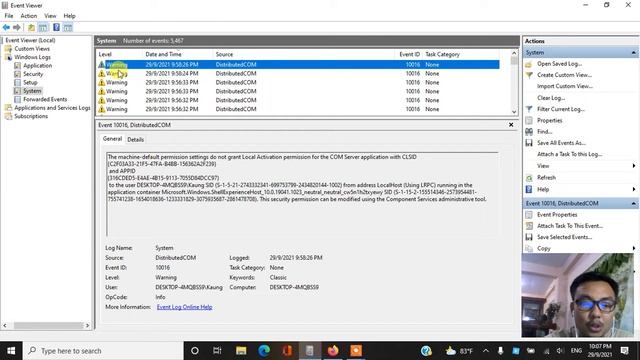
Task: Open the Security log
Action: point(33,74)
